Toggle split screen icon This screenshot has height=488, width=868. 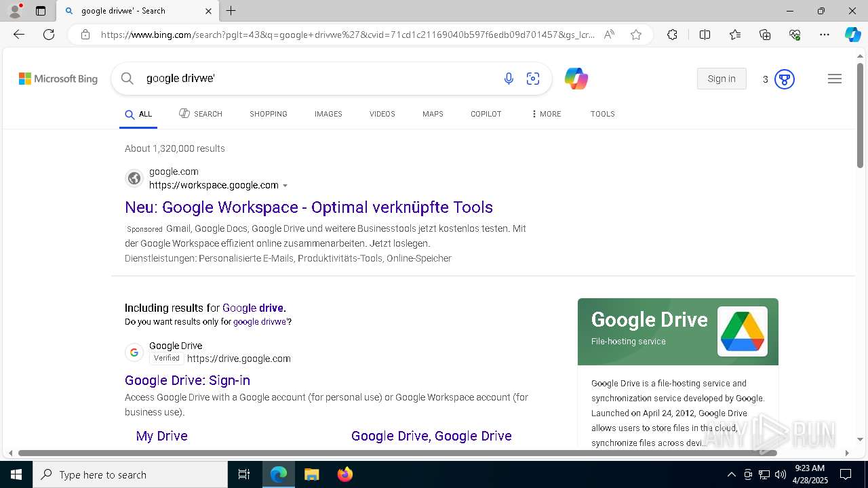click(x=705, y=35)
